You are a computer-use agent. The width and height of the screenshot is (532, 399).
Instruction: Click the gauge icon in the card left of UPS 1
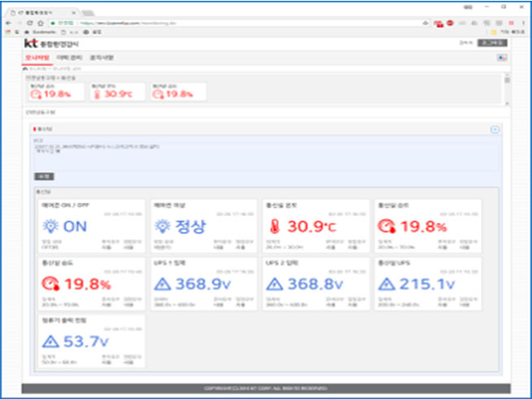[x=51, y=284]
